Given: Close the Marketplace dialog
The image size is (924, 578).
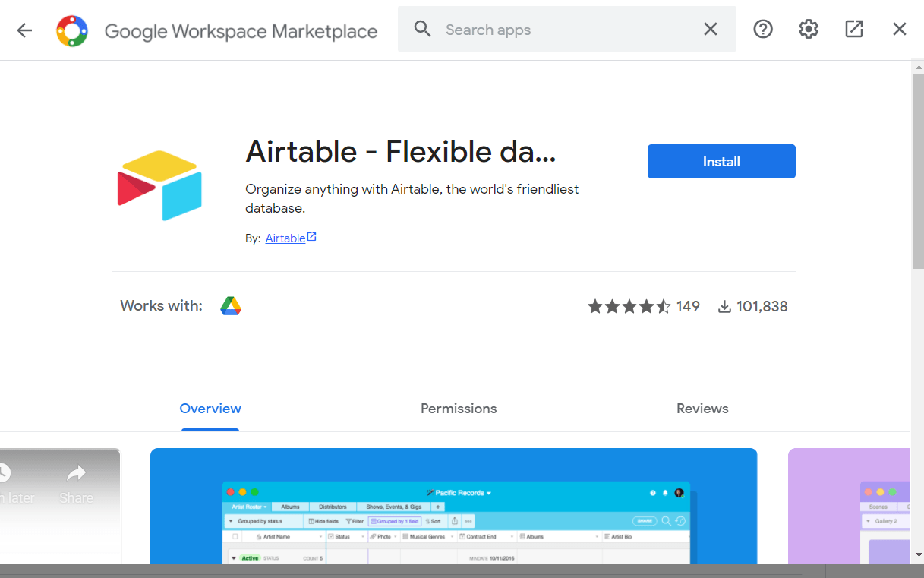Looking at the screenshot, I should [900, 30].
